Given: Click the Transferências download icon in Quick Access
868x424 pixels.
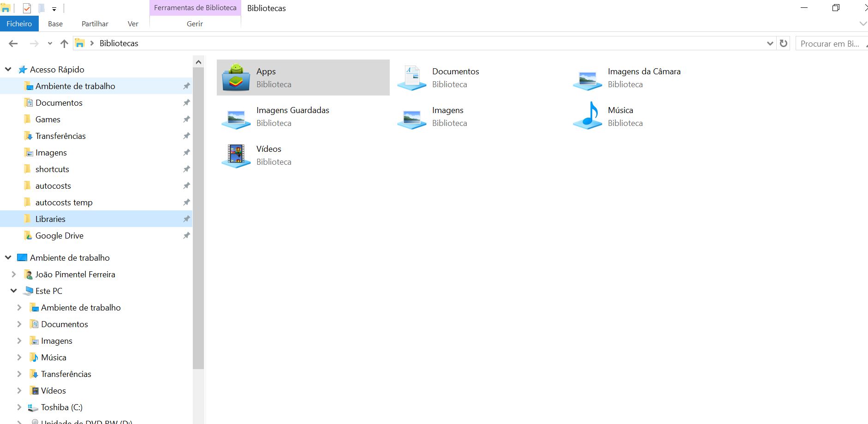Looking at the screenshot, I should [x=28, y=136].
